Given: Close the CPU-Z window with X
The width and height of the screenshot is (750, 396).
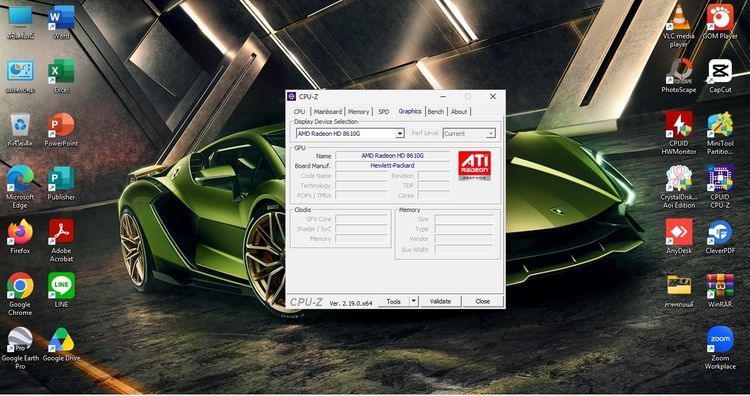Looking at the screenshot, I should click(493, 97).
